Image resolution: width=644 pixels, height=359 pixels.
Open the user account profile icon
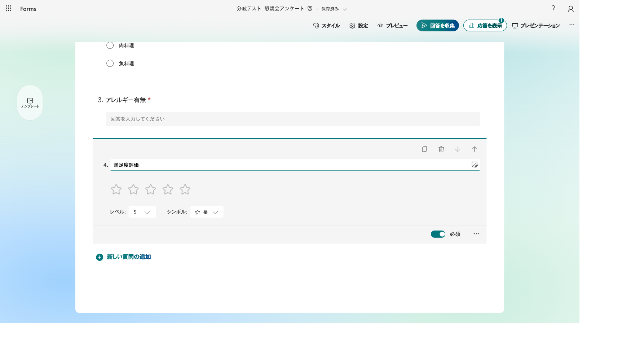[570, 9]
